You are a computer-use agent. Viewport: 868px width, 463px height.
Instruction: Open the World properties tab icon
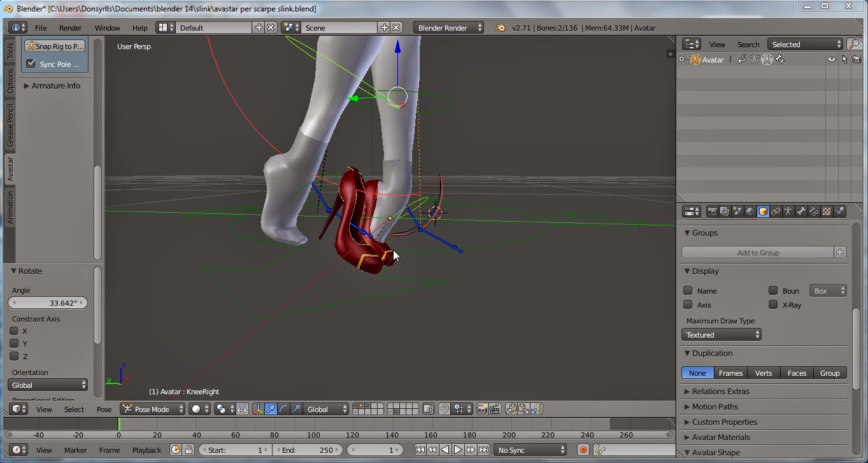tap(750, 211)
